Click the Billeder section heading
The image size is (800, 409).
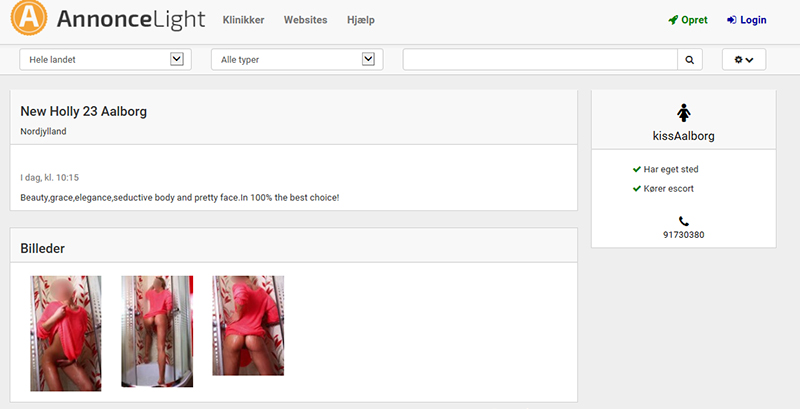coord(42,248)
